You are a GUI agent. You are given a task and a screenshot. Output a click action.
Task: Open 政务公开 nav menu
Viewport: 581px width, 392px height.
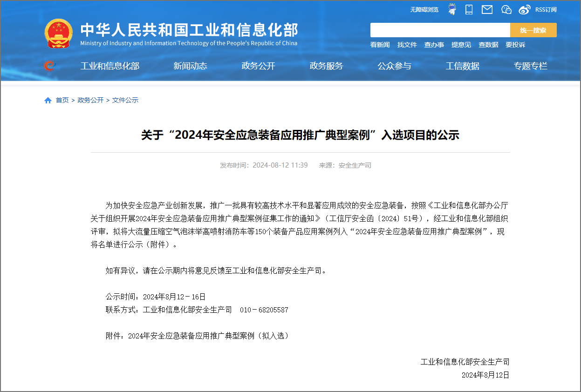pyautogui.click(x=258, y=66)
